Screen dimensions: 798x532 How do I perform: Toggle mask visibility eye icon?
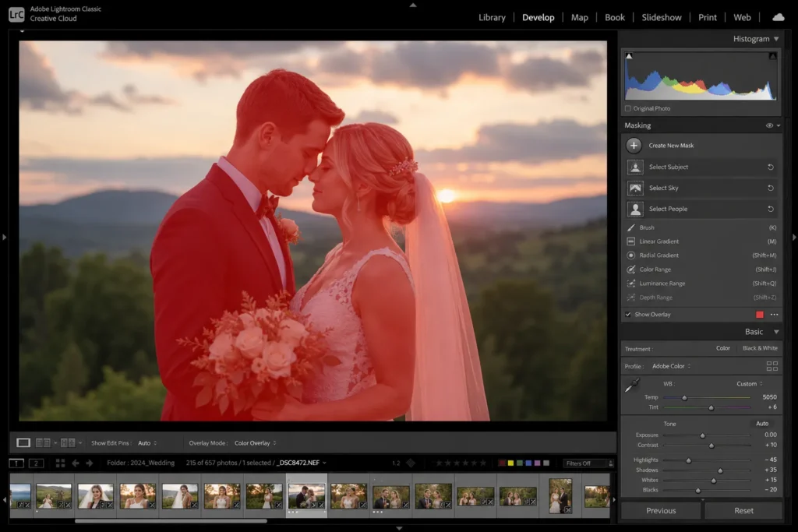click(x=769, y=125)
